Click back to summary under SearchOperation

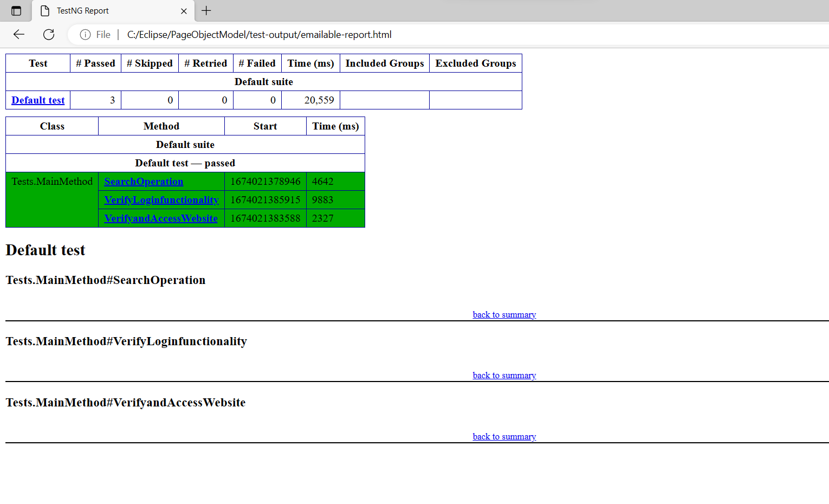(x=504, y=315)
